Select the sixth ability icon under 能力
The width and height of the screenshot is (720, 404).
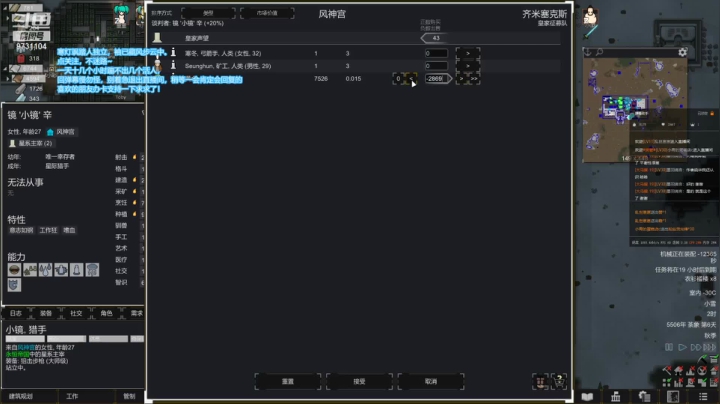click(92, 269)
